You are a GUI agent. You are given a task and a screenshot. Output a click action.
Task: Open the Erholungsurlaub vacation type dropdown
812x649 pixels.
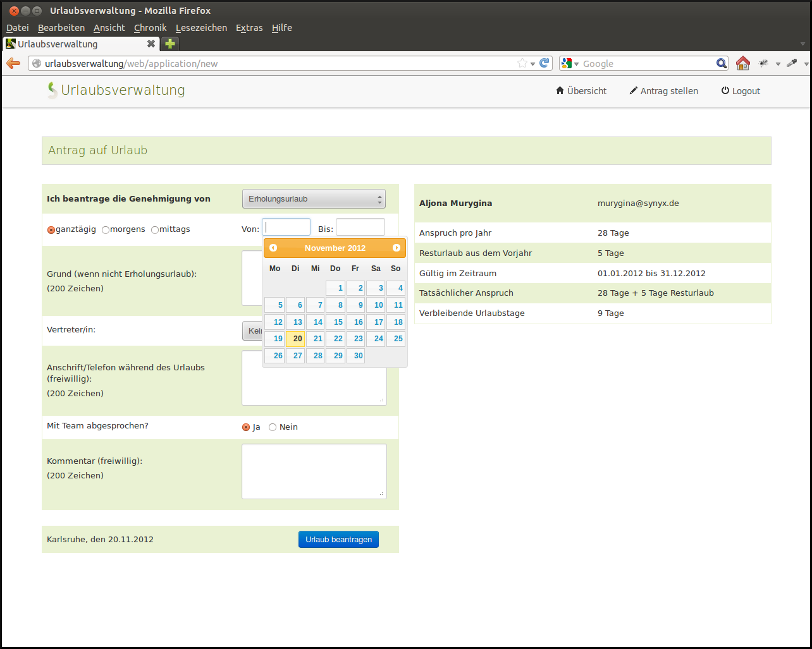click(314, 199)
